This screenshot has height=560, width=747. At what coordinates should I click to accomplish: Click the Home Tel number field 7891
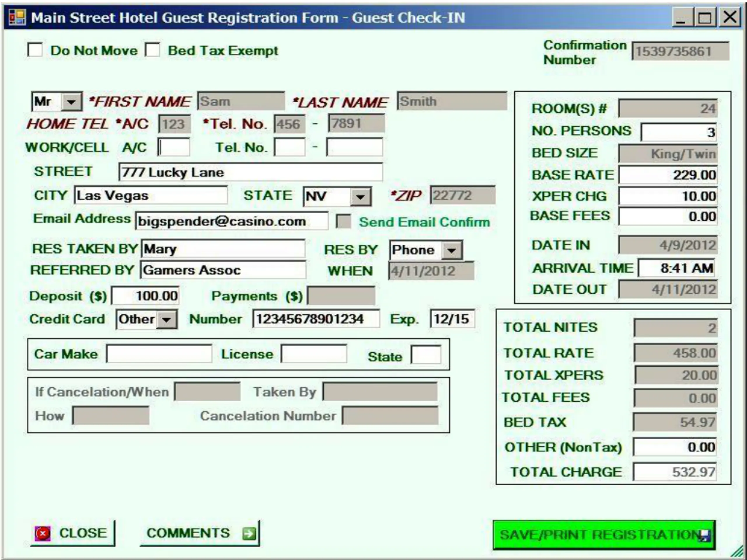(356, 123)
